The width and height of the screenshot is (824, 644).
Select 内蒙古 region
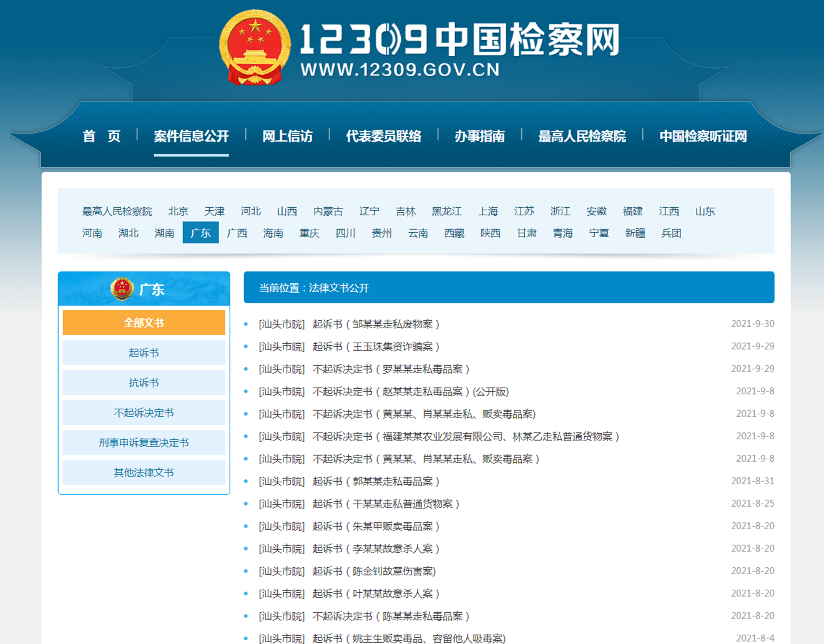click(328, 212)
